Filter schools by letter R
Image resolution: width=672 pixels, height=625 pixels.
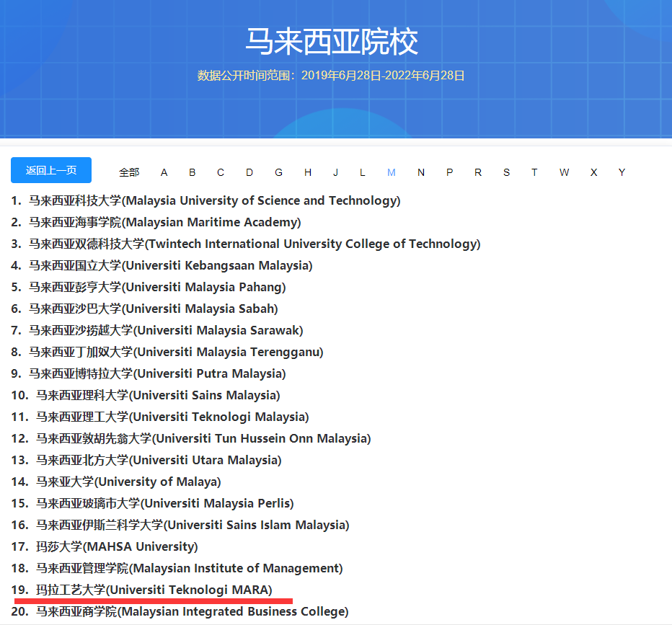point(478,172)
